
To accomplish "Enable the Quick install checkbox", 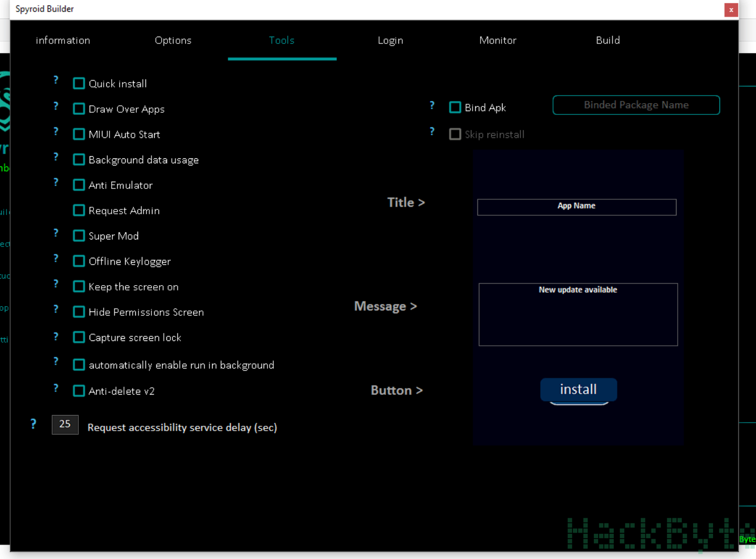I will (79, 83).
